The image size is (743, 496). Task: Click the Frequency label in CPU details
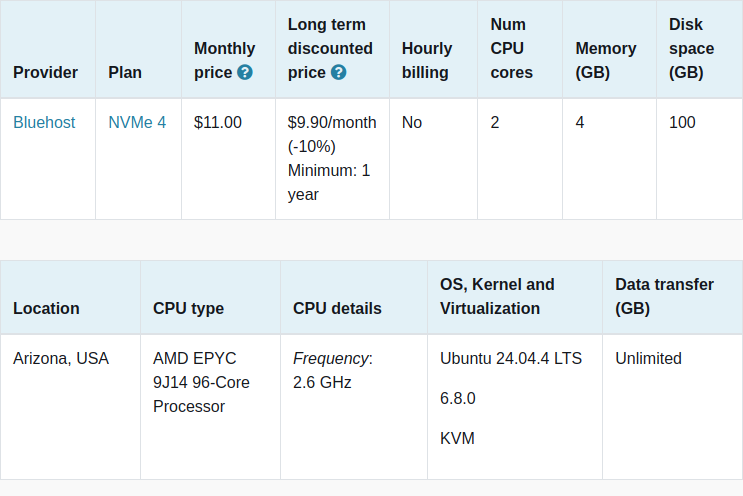(x=333, y=359)
